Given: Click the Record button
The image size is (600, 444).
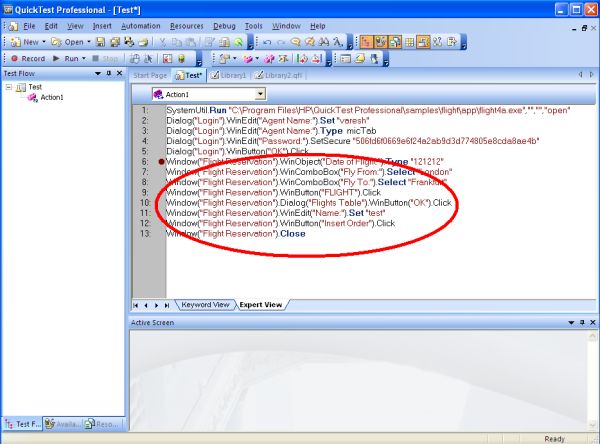Looking at the screenshot, I should pyautogui.click(x=28, y=59).
